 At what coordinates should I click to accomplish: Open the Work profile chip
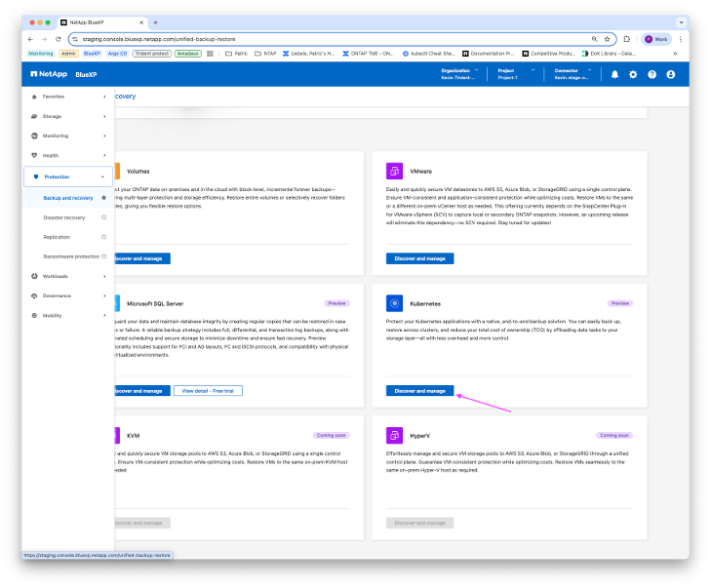[656, 39]
